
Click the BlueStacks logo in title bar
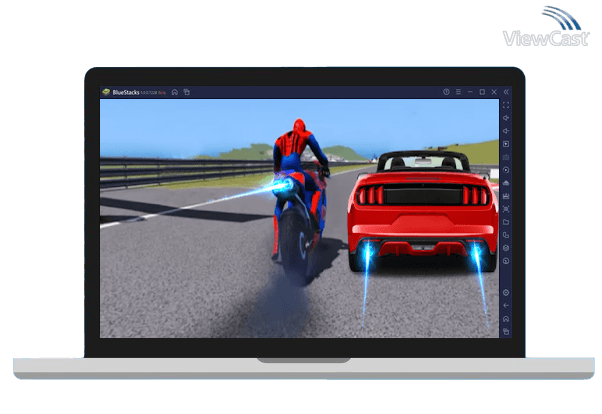[x=106, y=92]
